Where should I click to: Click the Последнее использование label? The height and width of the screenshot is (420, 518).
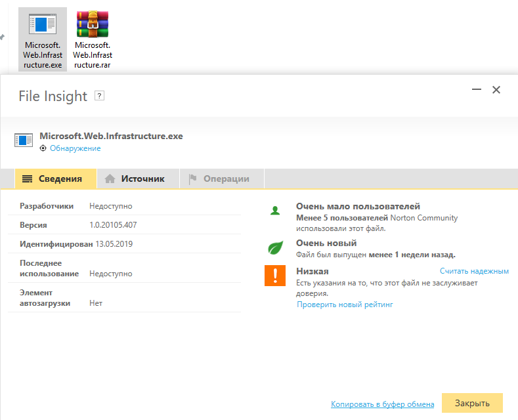[49, 268]
